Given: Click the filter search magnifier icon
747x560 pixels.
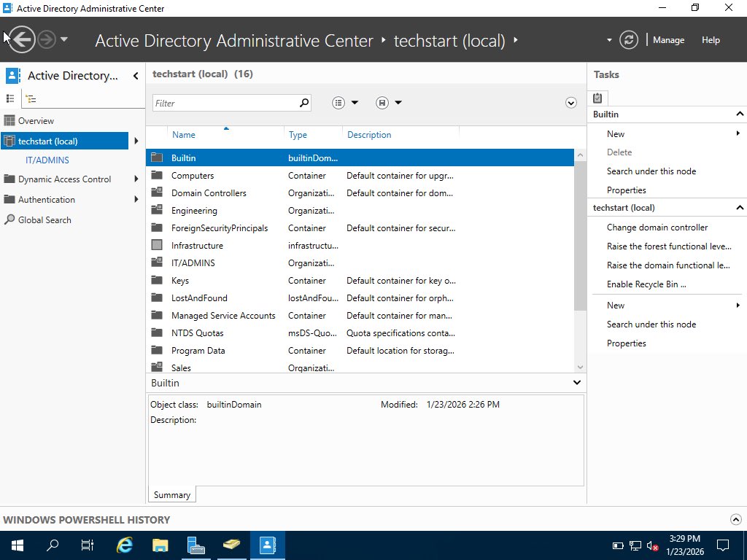Looking at the screenshot, I should tap(304, 103).
